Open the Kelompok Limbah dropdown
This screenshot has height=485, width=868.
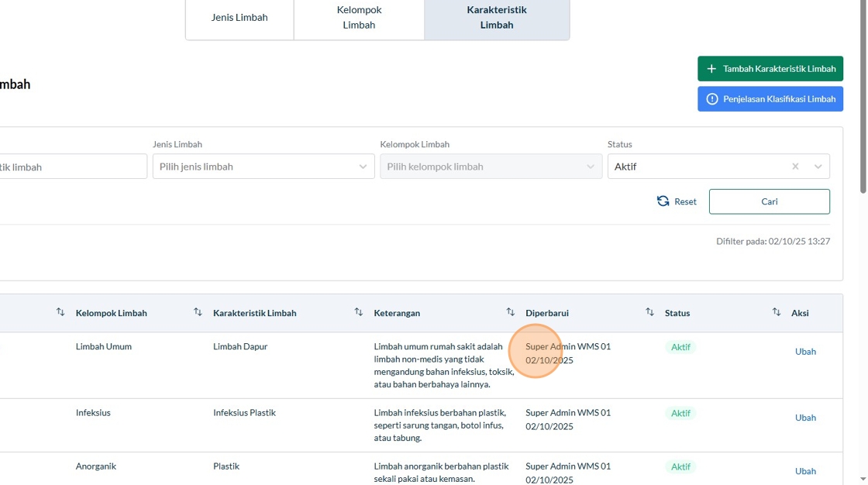[x=491, y=167]
